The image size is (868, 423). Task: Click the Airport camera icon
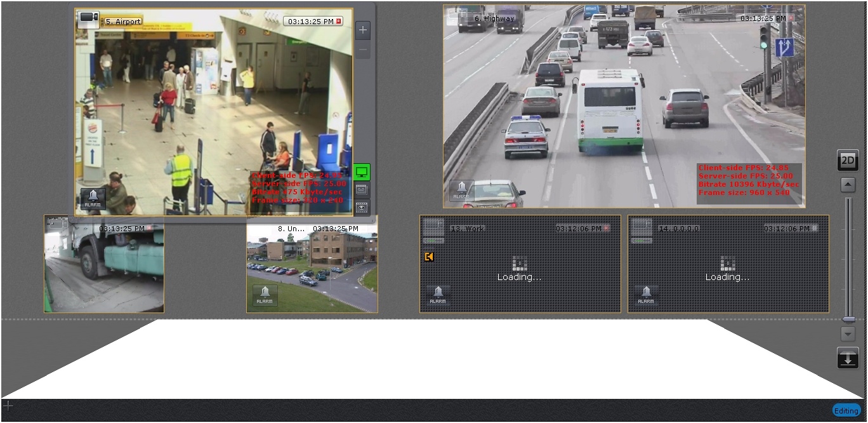[x=88, y=20]
